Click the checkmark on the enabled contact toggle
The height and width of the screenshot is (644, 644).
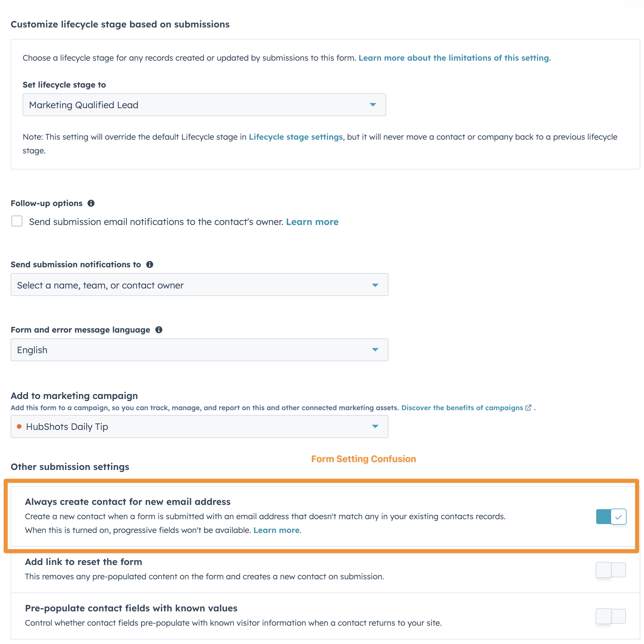click(x=619, y=517)
